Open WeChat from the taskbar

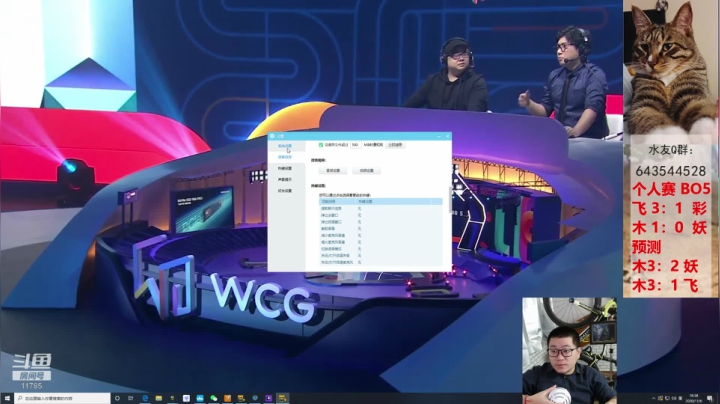click(214, 398)
